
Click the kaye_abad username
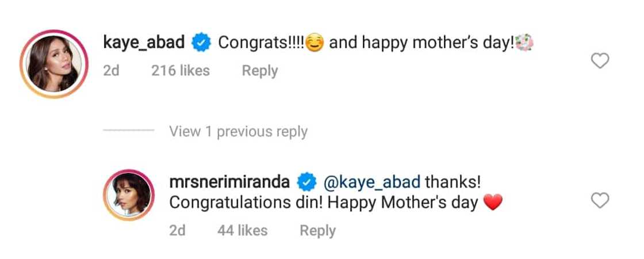point(144,43)
